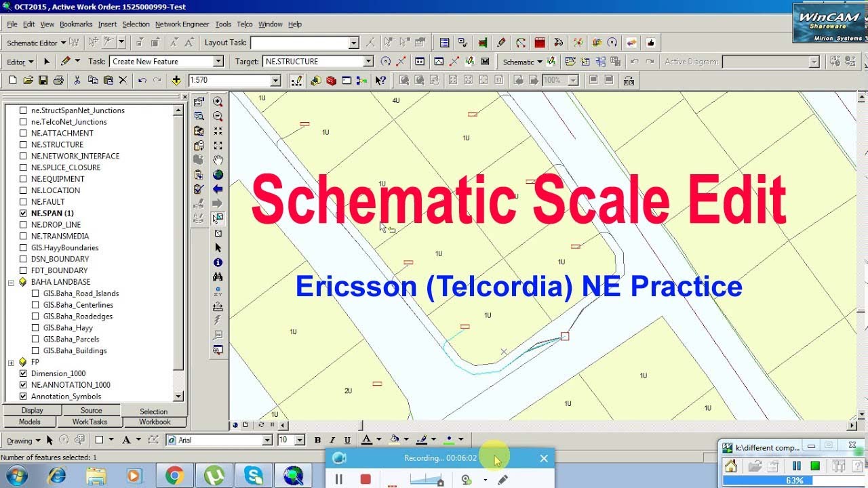Click the font color A swatch
This screenshot has height=488, width=868.
click(x=367, y=440)
